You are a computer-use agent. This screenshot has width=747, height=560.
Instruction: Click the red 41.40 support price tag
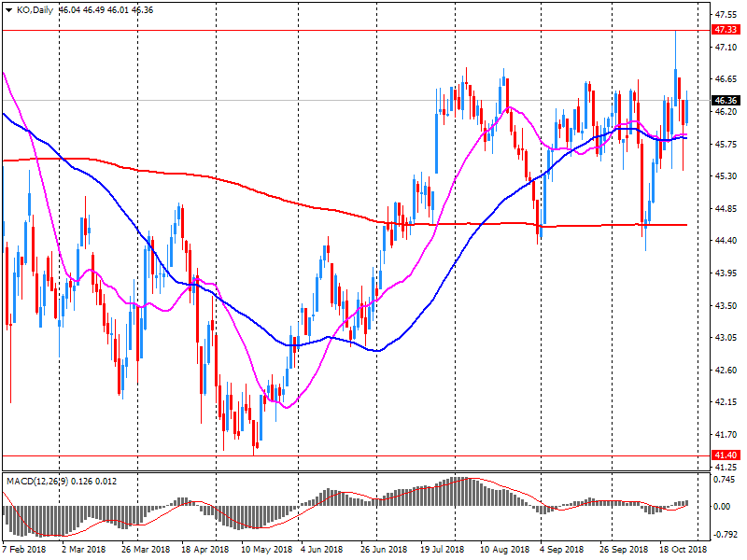pos(726,456)
